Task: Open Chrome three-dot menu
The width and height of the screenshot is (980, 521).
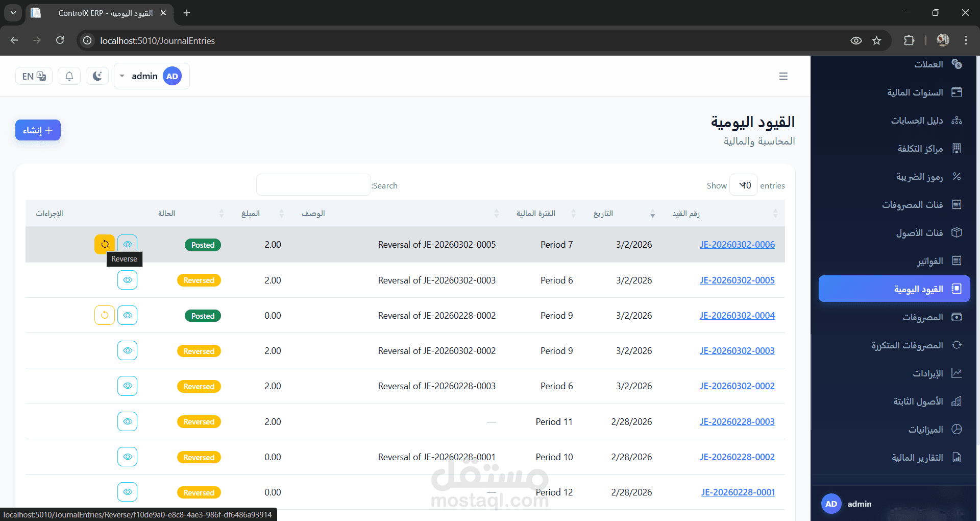Action: pyautogui.click(x=966, y=40)
